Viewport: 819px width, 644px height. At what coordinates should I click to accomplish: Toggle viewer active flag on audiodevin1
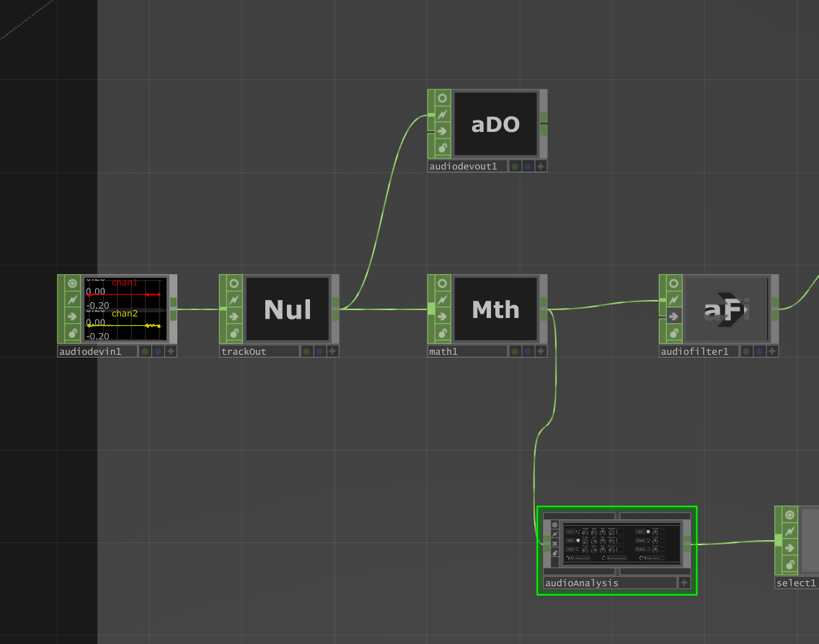click(73, 283)
